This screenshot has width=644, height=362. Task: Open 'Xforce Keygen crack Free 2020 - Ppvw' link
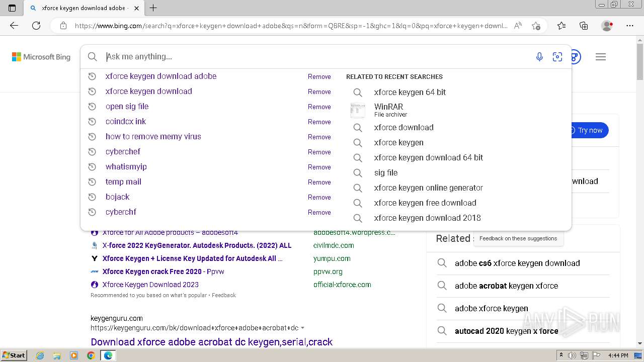pos(164,271)
